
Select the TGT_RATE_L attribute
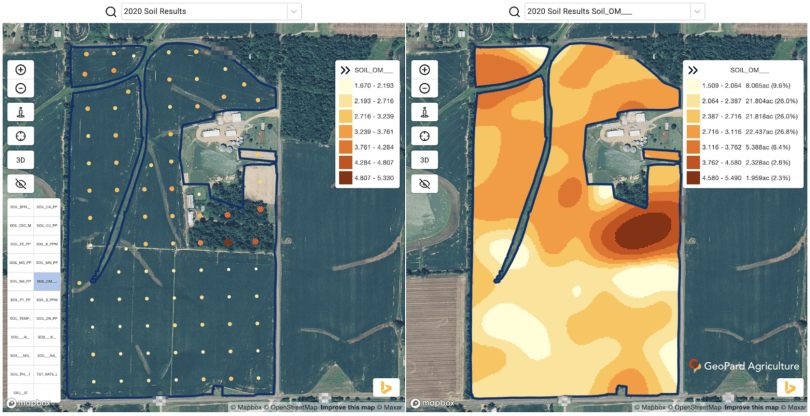pyautogui.click(x=48, y=375)
